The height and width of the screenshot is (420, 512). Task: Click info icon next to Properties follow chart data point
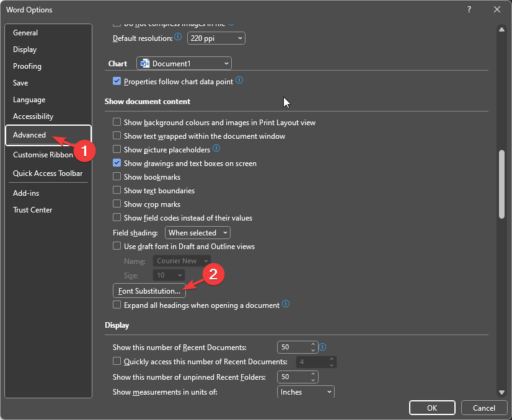point(239,81)
